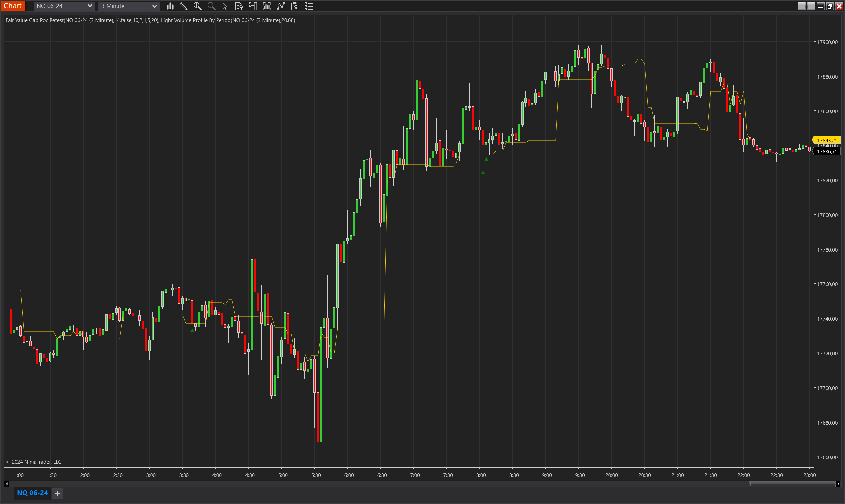Click the 17700,00 price axis label

click(827, 388)
